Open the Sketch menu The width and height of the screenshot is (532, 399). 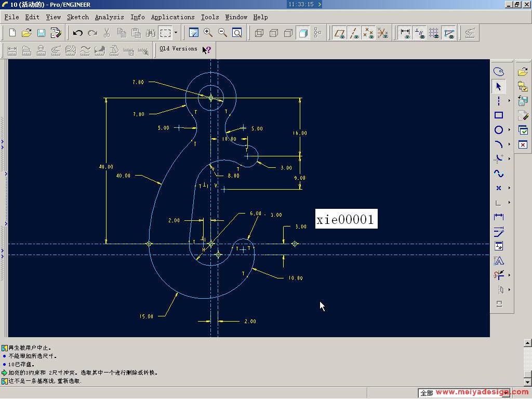(x=78, y=17)
